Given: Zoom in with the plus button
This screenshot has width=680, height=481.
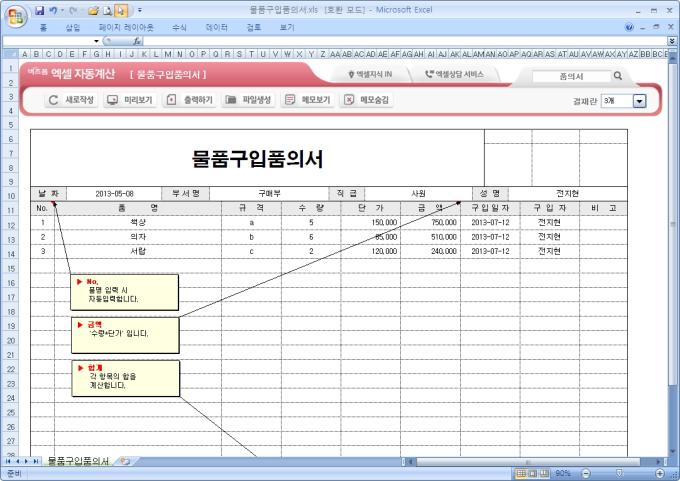Looking at the screenshot, I should 660,473.
